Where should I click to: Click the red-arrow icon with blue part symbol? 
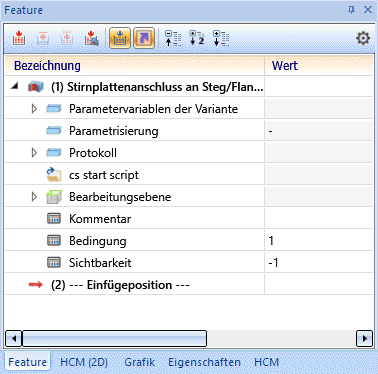coord(91,38)
